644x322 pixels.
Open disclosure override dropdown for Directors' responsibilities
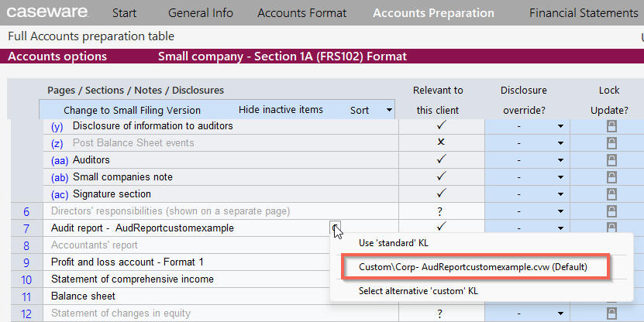tap(560, 211)
